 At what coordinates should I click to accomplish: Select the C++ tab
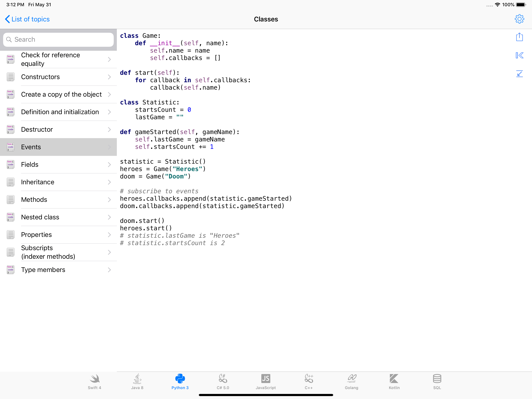309,381
